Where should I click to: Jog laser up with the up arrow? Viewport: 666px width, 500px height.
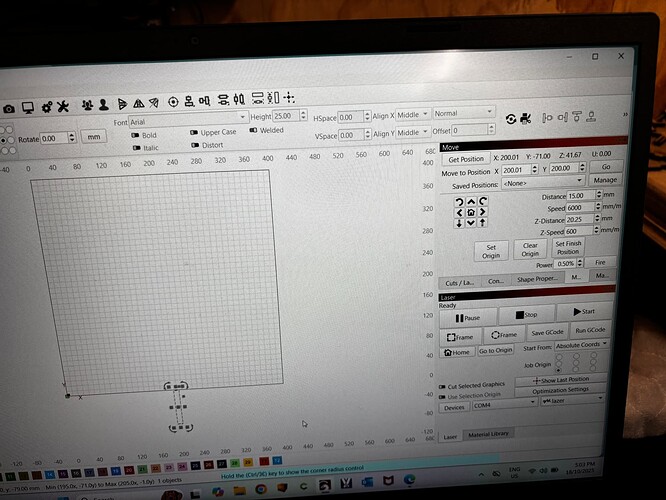click(x=471, y=201)
